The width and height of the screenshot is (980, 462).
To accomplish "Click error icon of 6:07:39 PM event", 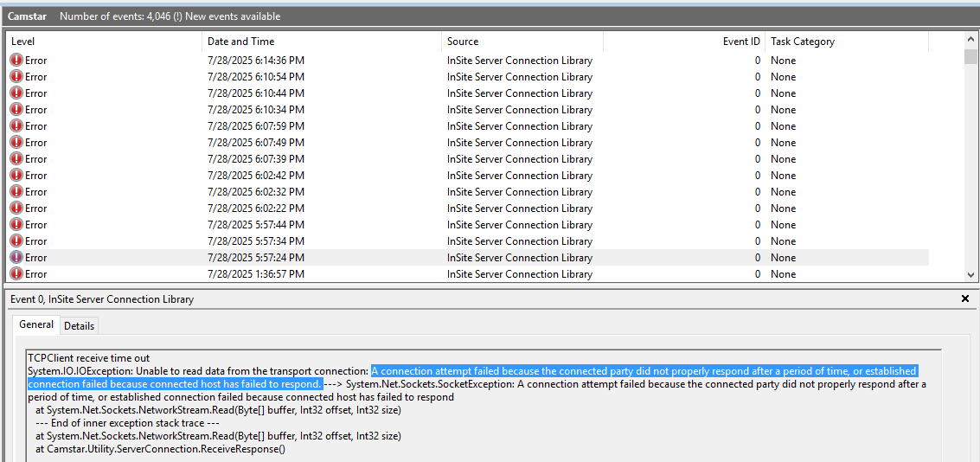I will pyautogui.click(x=16, y=159).
